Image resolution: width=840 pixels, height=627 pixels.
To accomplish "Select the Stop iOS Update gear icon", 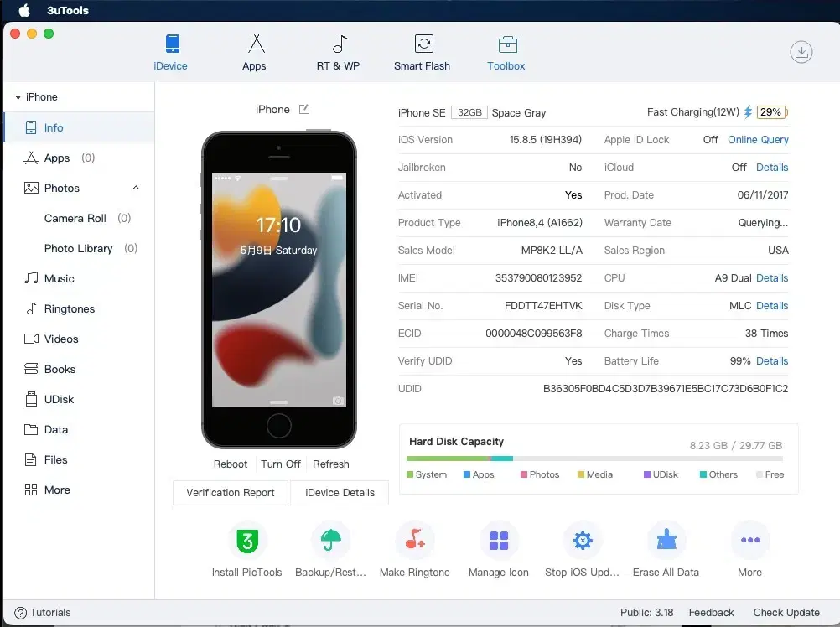I will pyautogui.click(x=583, y=541).
